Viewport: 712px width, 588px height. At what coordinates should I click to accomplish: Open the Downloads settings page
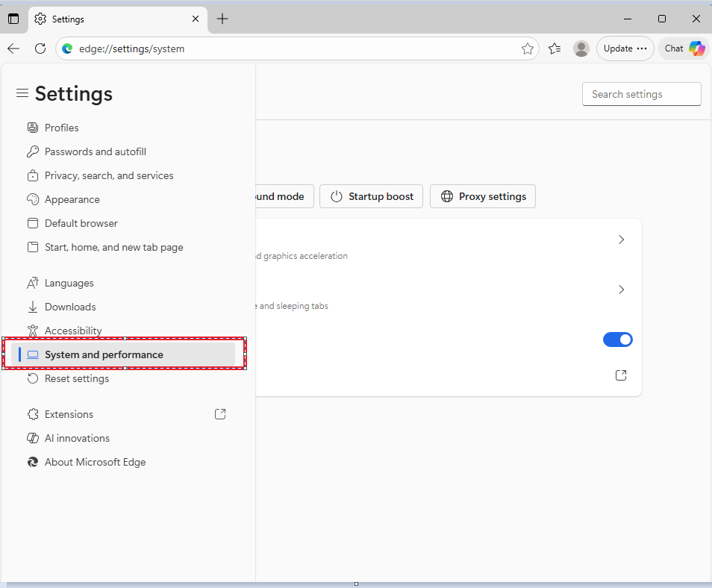pos(70,307)
